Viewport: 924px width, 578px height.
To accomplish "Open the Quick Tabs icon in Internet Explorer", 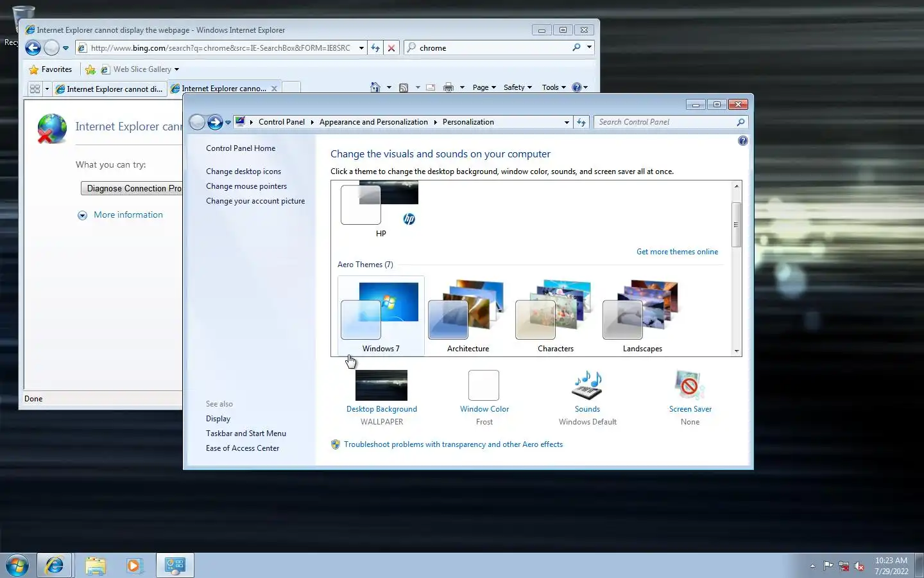I will point(35,89).
